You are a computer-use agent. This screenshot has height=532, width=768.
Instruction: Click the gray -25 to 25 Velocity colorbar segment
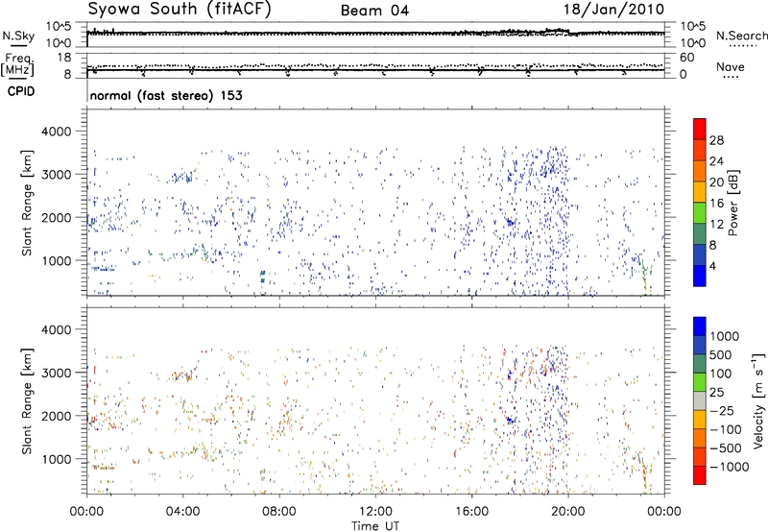point(700,400)
